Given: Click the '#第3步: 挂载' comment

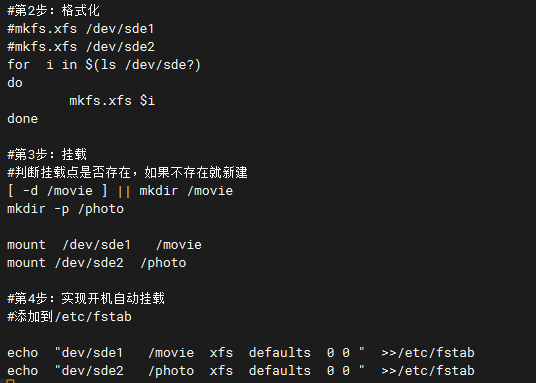Looking at the screenshot, I should point(47,154).
